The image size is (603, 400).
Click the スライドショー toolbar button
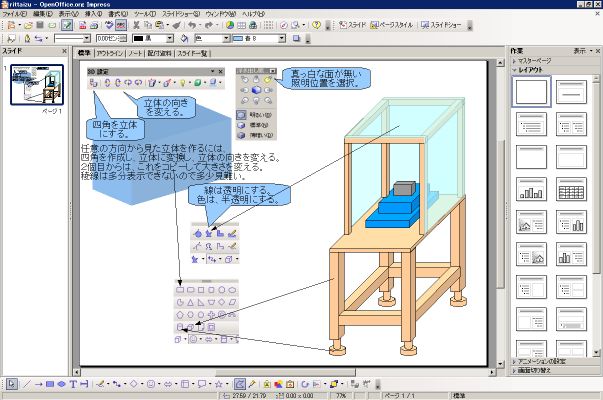pyautogui.click(x=440, y=25)
